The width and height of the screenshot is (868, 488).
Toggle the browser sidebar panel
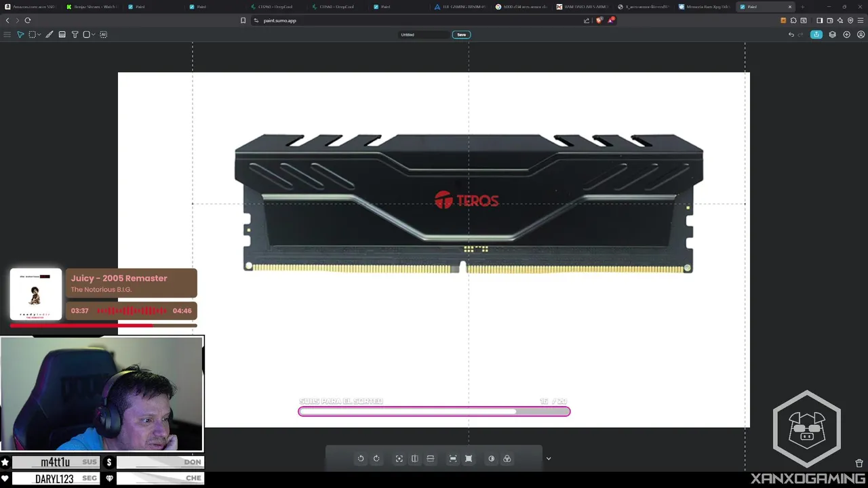[819, 20]
